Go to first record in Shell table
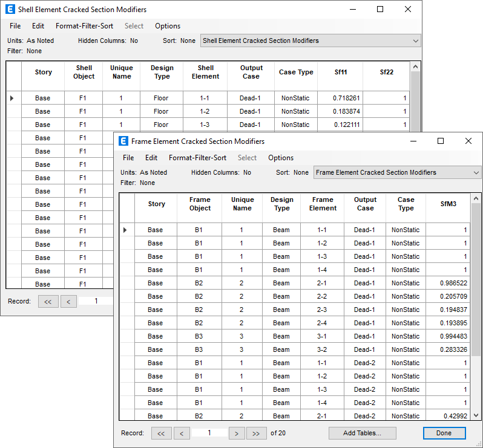 [47, 301]
